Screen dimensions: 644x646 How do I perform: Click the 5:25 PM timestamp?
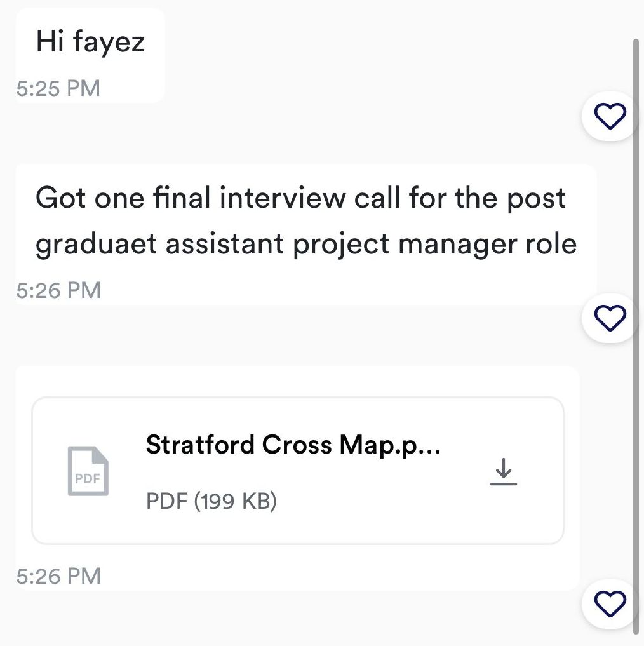tap(58, 88)
